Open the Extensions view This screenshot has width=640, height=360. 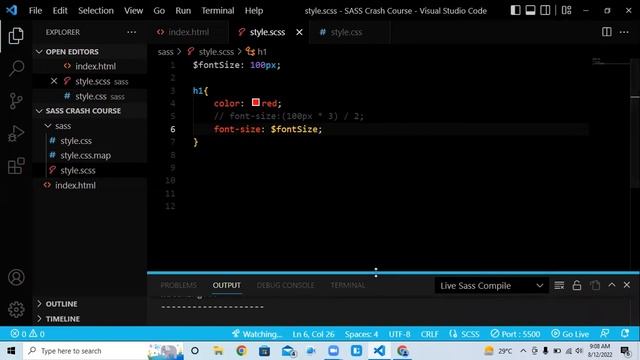click(x=16, y=166)
